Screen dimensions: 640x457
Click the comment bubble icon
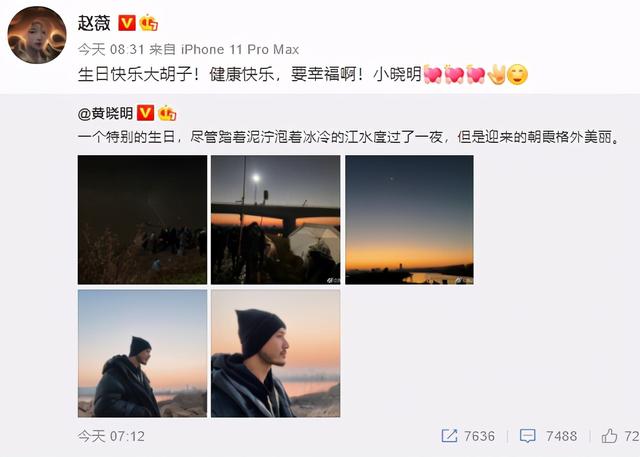pyautogui.click(x=527, y=436)
